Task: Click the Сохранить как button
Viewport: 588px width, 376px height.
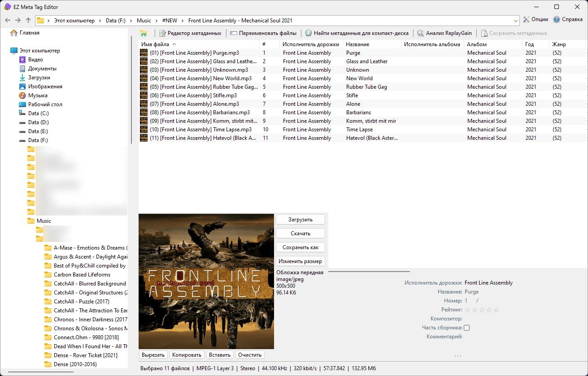Action: pos(301,247)
